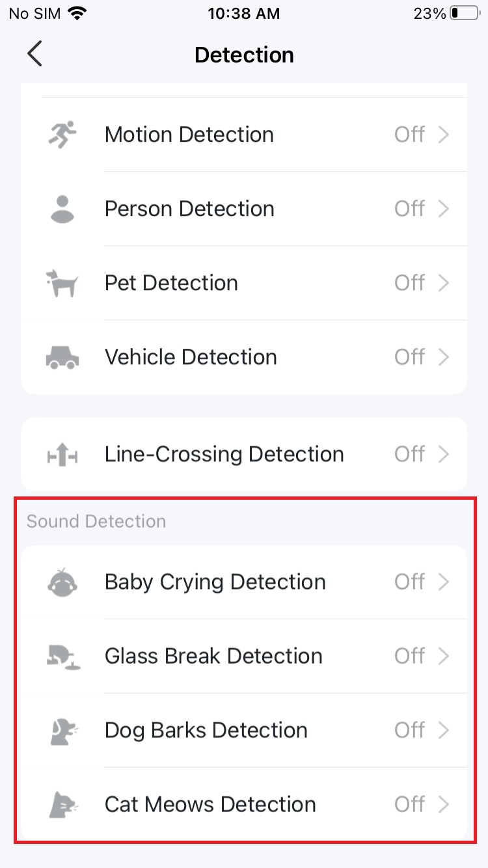
Task: Tap Off status next to Person Detection
Action: coord(410,209)
